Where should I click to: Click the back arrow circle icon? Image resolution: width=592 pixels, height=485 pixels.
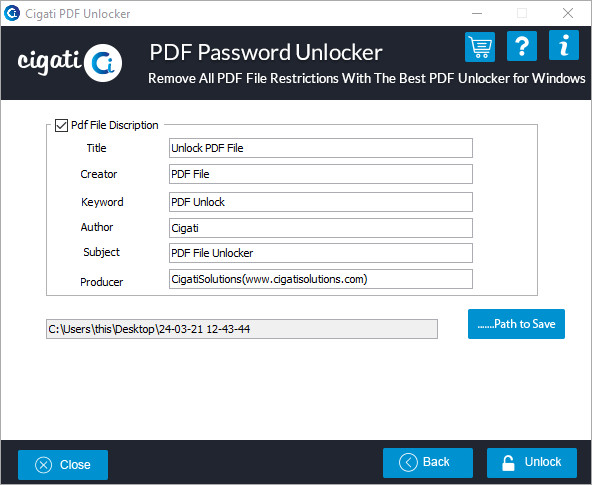coord(408,462)
